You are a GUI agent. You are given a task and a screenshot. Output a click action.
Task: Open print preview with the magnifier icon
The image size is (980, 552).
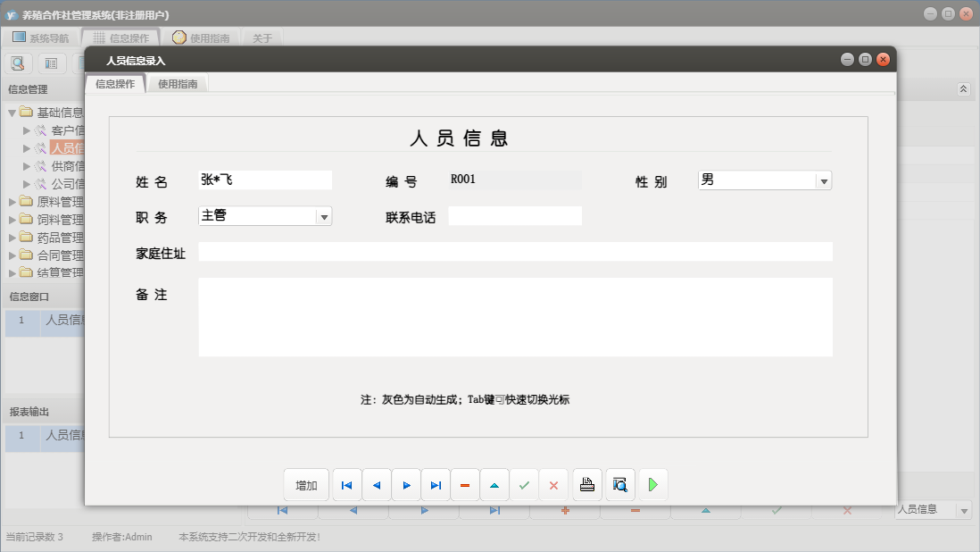click(x=619, y=484)
